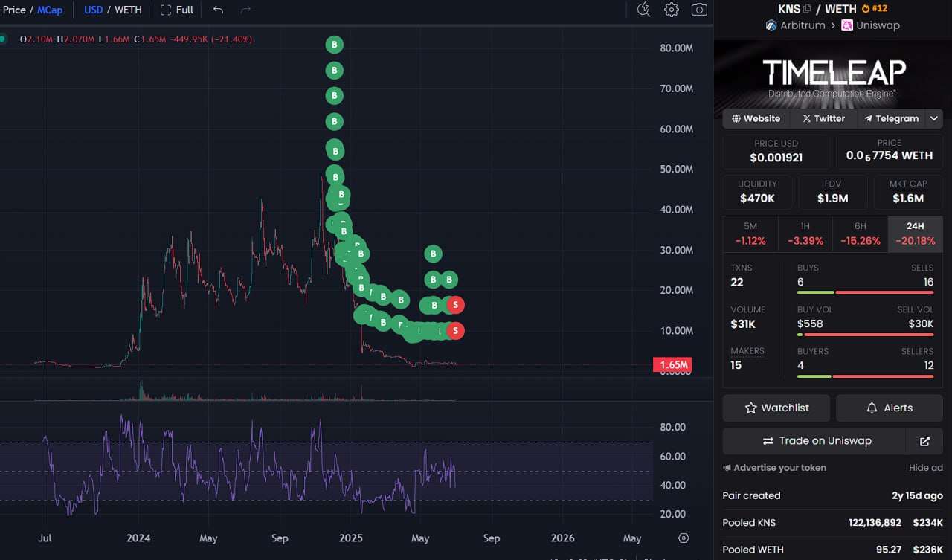Switch chart to MCap mode
Screen dimensions: 952x560
[x=50, y=10]
